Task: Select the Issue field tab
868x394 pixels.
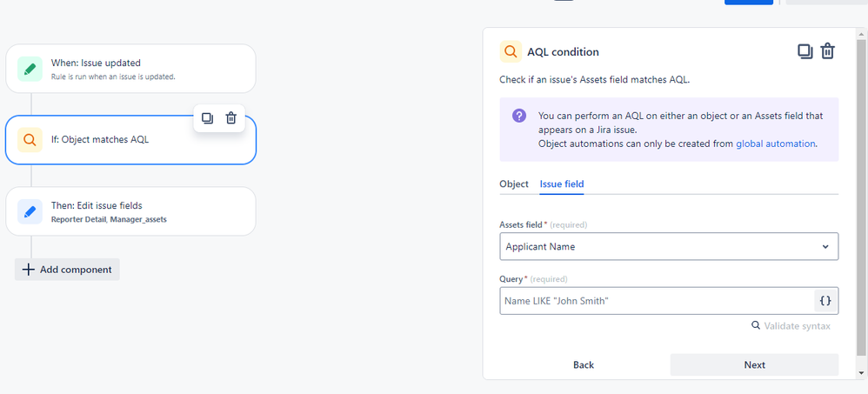Action: (x=562, y=184)
